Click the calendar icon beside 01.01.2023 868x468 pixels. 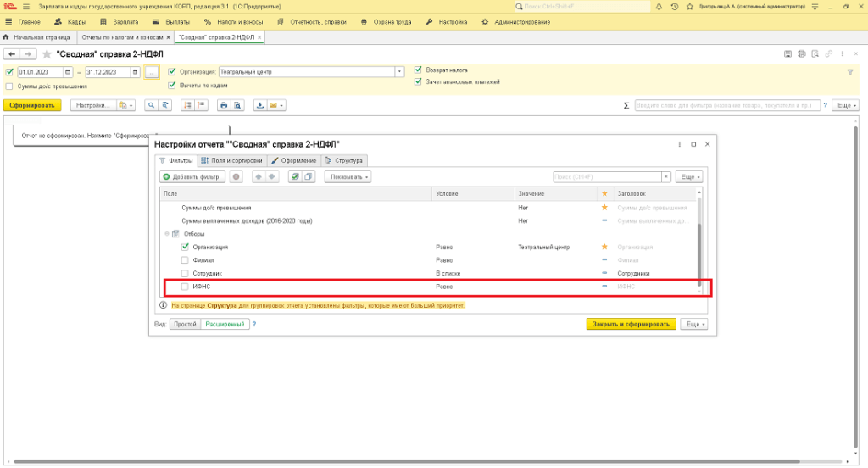pyautogui.click(x=68, y=72)
